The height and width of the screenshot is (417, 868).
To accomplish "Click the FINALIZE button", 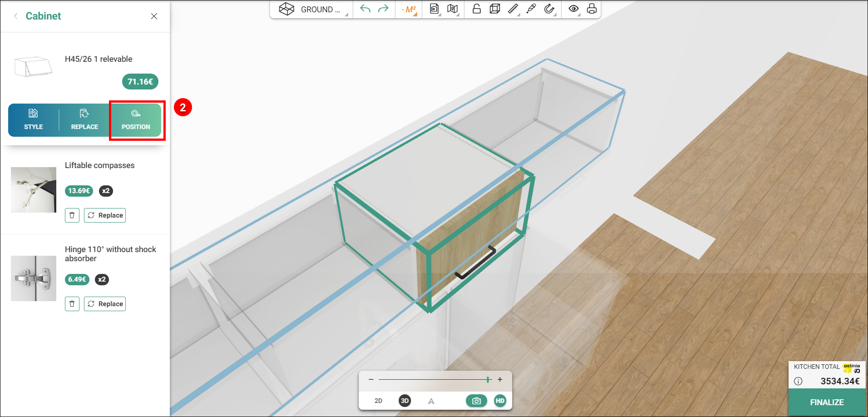I will coord(827,402).
